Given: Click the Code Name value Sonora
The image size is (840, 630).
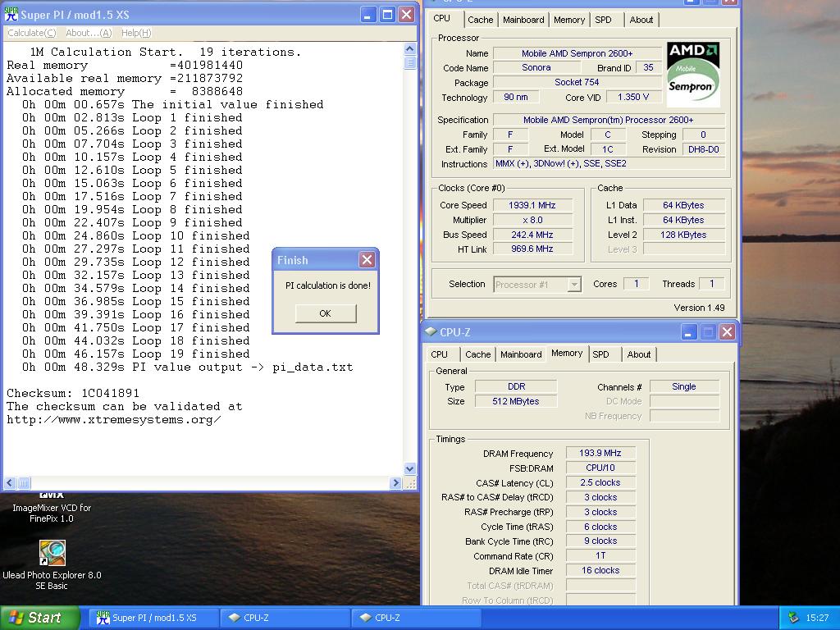Looking at the screenshot, I should [536, 67].
